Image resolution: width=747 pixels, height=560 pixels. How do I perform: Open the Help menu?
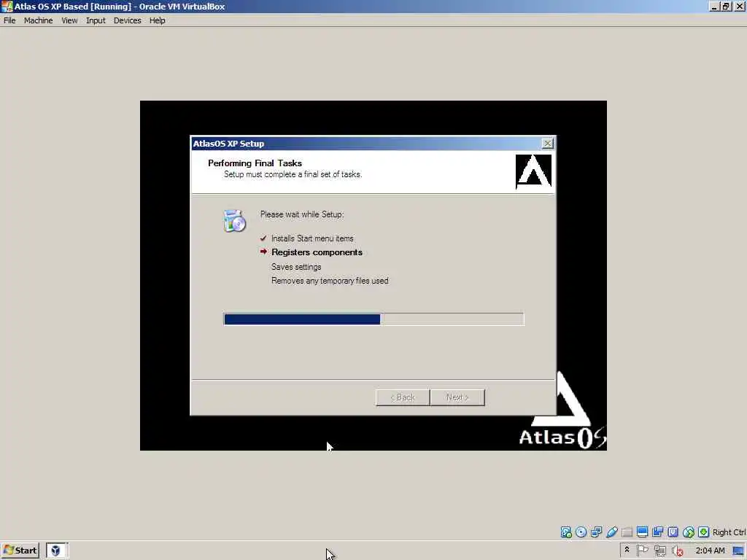[158, 20]
